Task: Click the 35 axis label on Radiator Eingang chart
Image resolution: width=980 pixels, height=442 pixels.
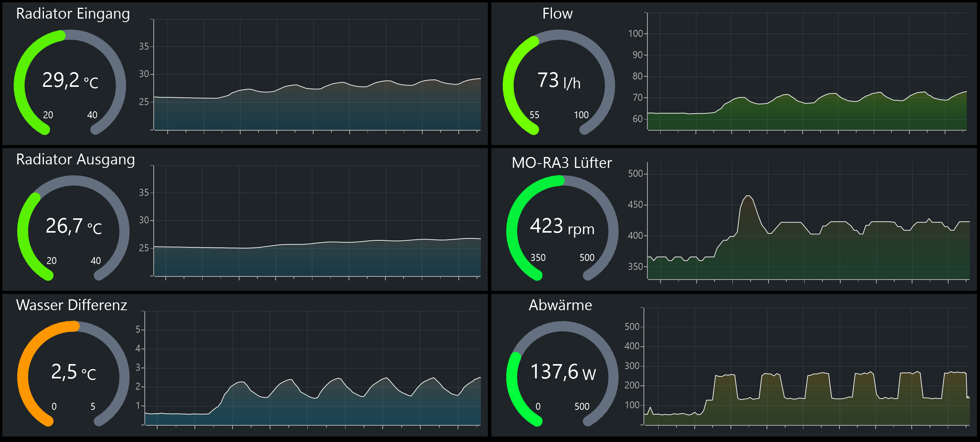Action: click(x=144, y=47)
